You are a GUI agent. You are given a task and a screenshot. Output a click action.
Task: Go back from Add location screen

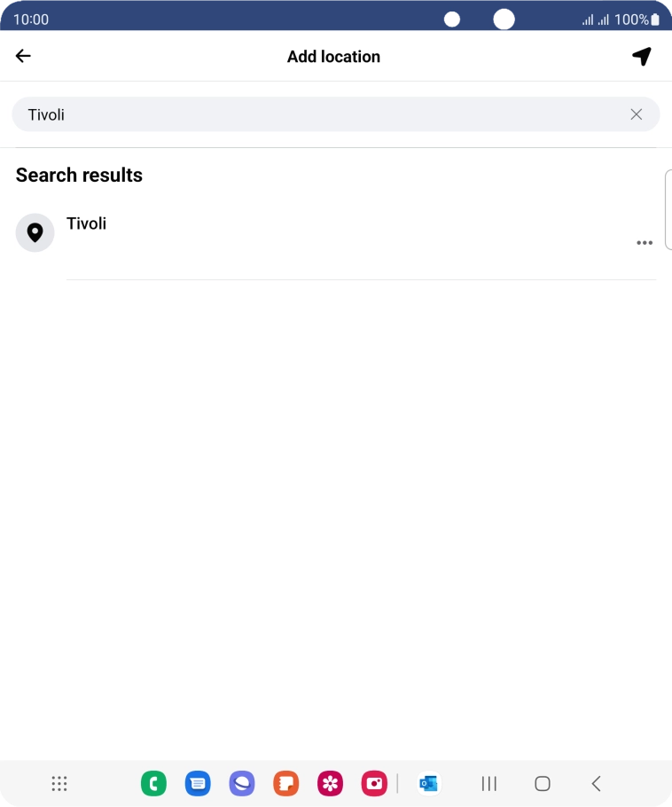click(x=23, y=56)
